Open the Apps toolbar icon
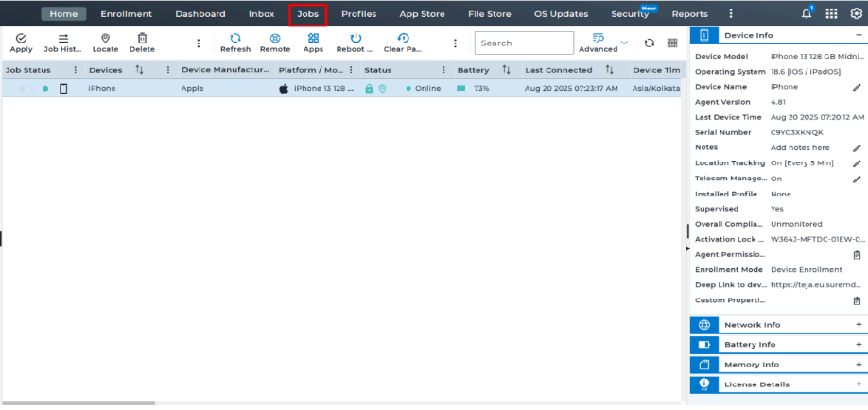This screenshot has height=410, width=868. 313,42
